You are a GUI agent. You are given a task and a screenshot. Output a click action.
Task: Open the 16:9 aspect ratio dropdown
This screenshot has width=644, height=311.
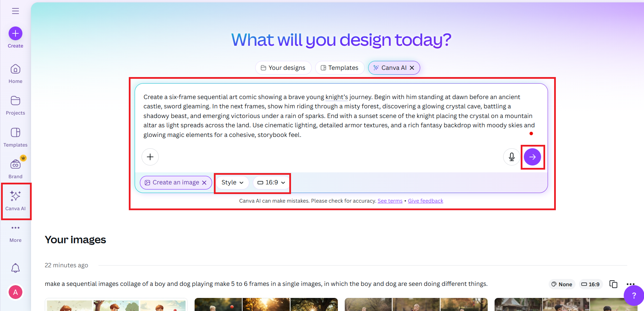271,182
